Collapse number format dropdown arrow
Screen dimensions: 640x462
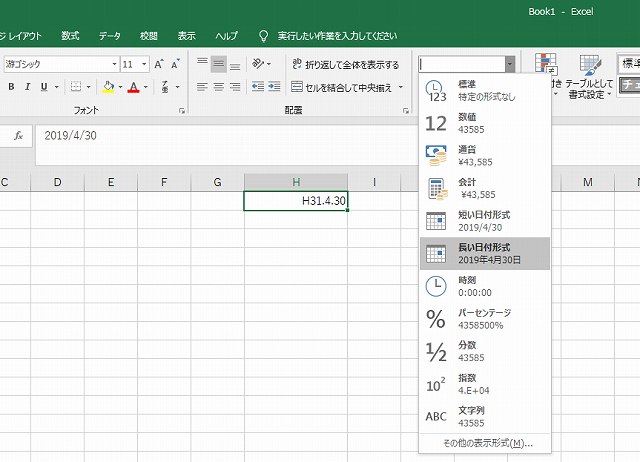point(510,64)
